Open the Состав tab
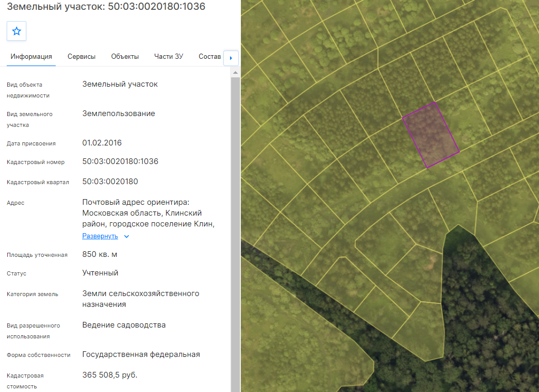Viewport: 539px width, 392px height. pyautogui.click(x=210, y=56)
